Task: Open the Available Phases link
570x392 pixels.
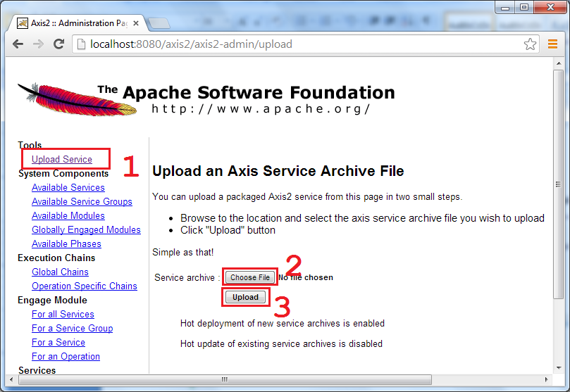Action: 66,244
